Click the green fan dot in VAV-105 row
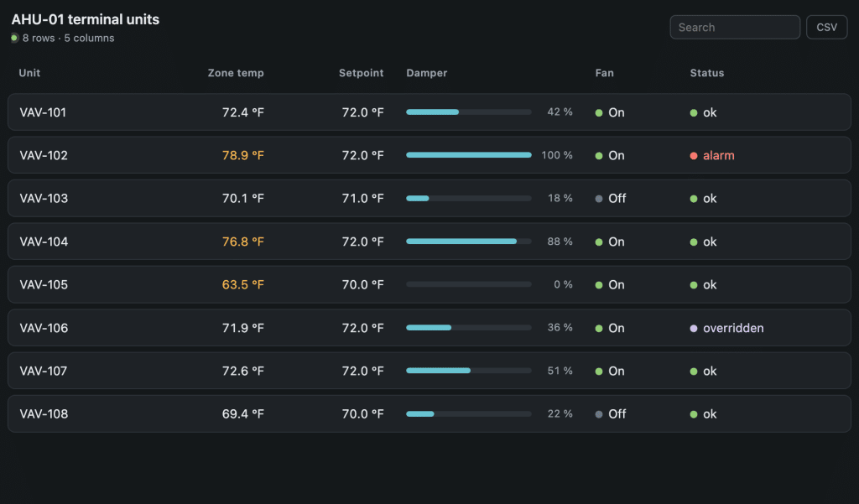Viewport: 859px width, 504px height. pyautogui.click(x=599, y=285)
